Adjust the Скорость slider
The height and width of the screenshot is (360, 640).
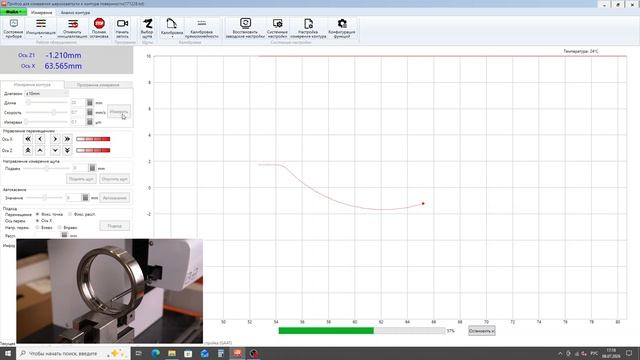click(47, 112)
